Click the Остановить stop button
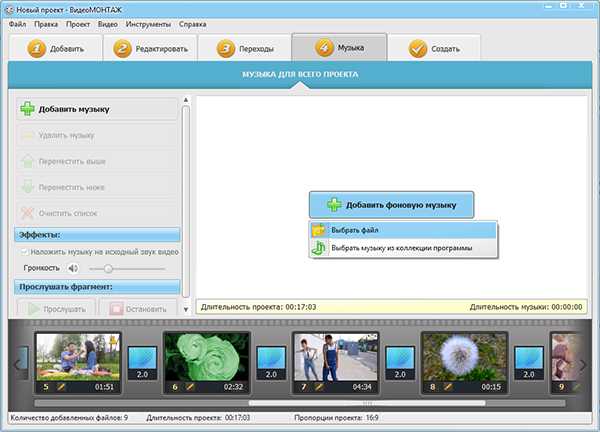 (139, 308)
